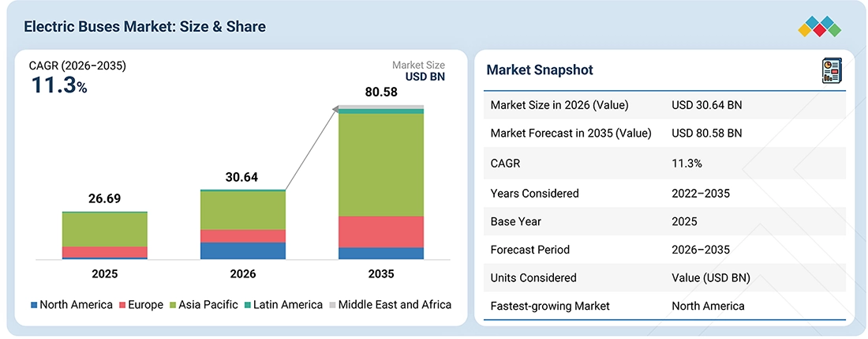Click the Asia Pacific segment of the 2025 bar

[105, 229]
